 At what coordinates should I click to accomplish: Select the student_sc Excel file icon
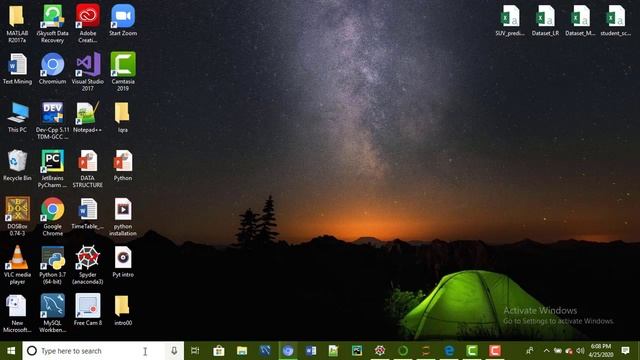click(616, 16)
